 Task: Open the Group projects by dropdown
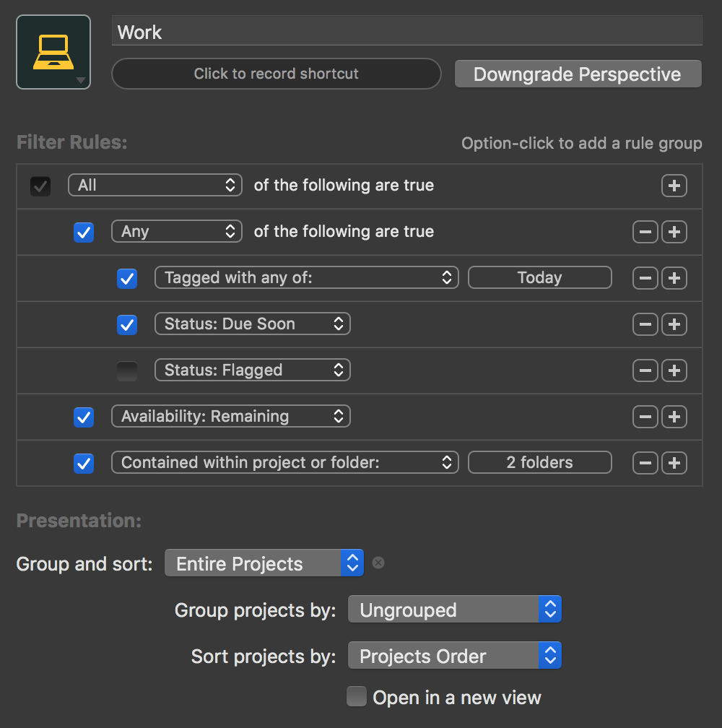[x=454, y=610]
